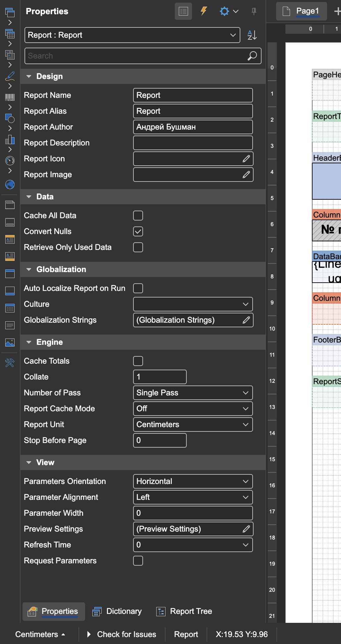Add a new page with plus button
Image resolution: width=341 pixels, height=644 pixels.
337,12
